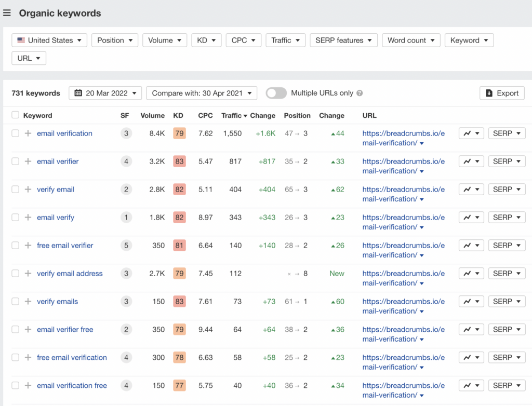Toggle the Multiple URLs only switch
The height and width of the screenshot is (406, 532).
tap(276, 93)
